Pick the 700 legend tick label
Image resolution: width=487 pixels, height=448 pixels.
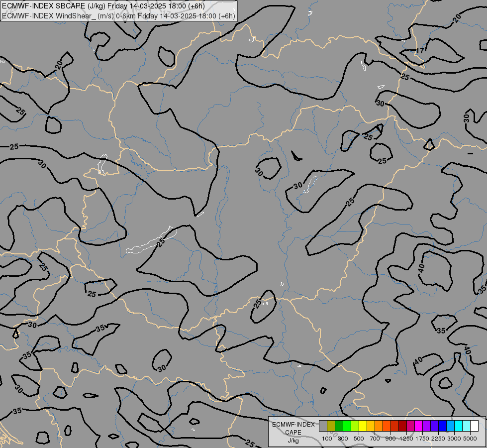[x=375, y=439]
